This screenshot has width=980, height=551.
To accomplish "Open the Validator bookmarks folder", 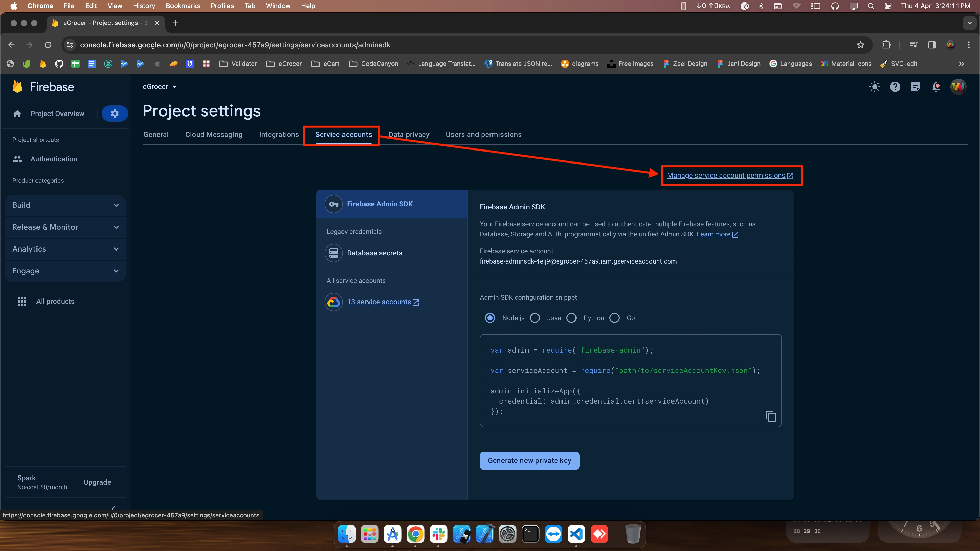I will (x=238, y=64).
